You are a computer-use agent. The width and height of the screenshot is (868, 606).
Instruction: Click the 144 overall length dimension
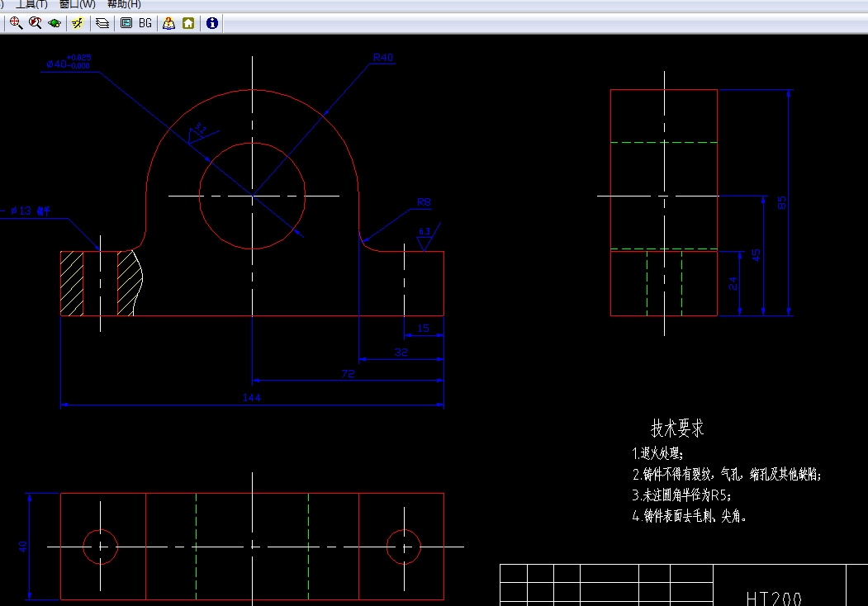click(x=252, y=397)
